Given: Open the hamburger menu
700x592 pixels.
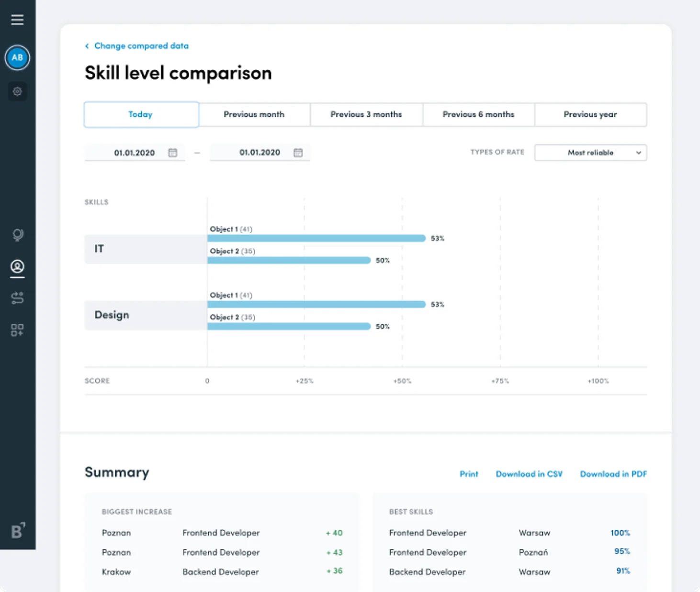Looking at the screenshot, I should 17,20.
